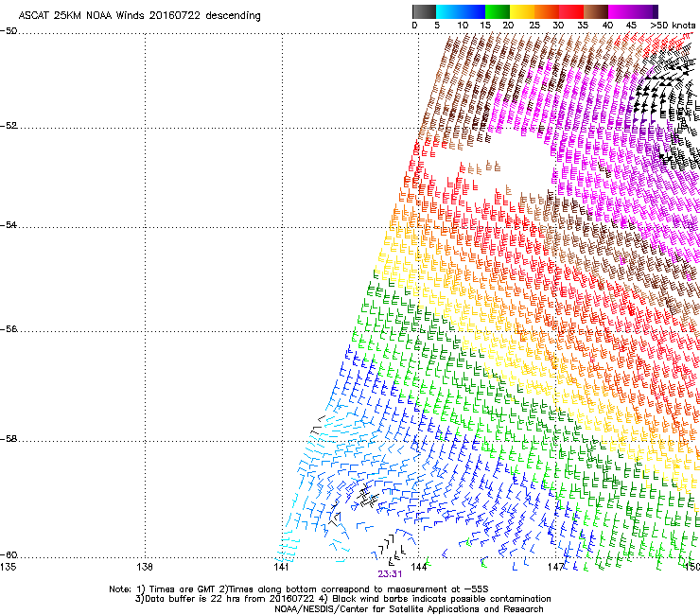Click the NOAA/NESDIS Center credit line
This screenshot has width=700, height=615.
(x=409, y=609)
